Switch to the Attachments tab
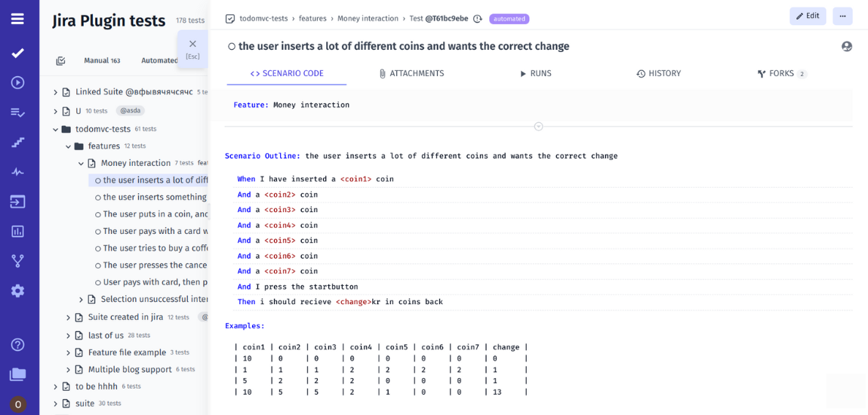The height and width of the screenshot is (415, 868). coord(411,74)
